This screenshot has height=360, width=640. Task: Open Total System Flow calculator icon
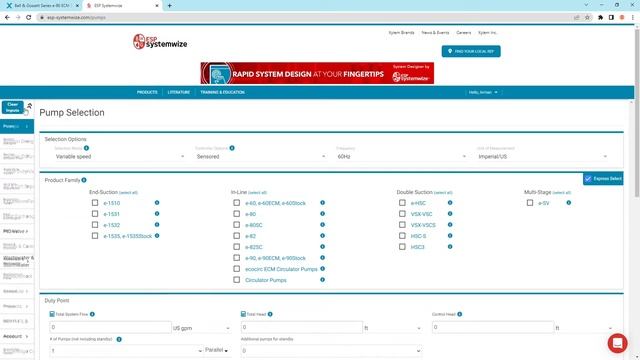point(52,314)
